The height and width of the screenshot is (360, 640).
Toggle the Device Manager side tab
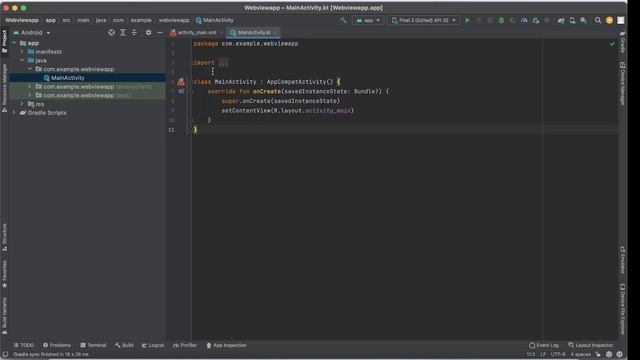point(622,84)
